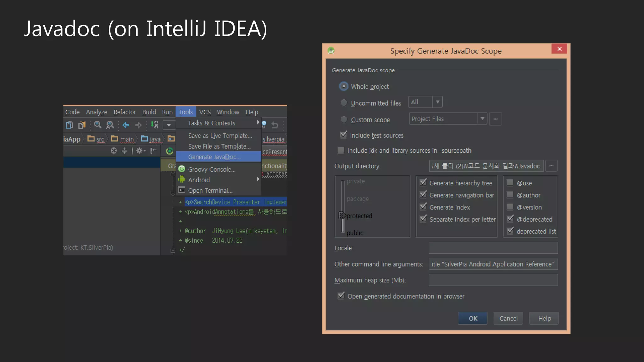
Task: Click the Open Terminal icon
Action: [x=182, y=190]
